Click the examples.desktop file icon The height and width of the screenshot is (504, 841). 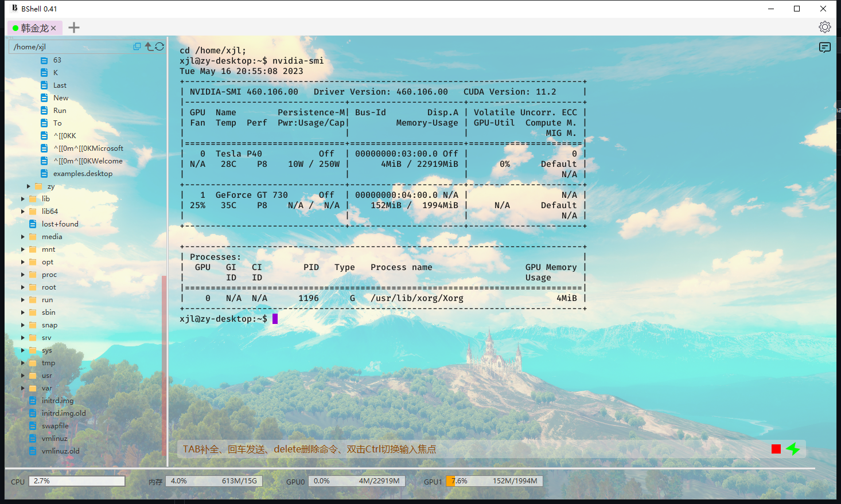coord(45,173)
